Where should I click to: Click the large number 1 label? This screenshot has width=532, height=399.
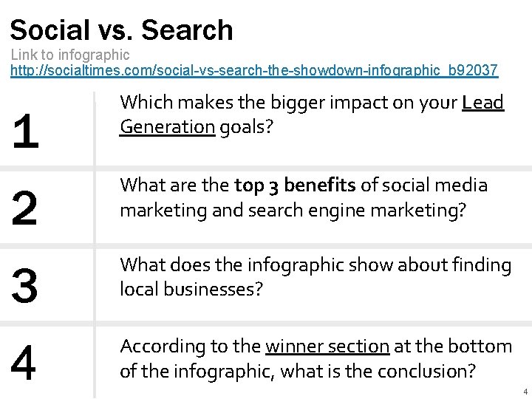(26, 132)
